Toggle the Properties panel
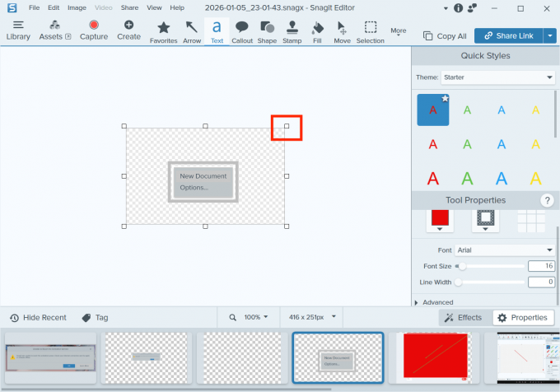 pyautogui.click(x=522, y=318)
